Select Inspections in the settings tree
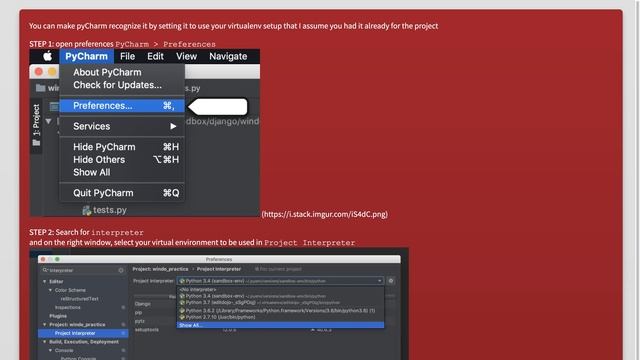Screen dimensions: 640x360 (67, 307)
